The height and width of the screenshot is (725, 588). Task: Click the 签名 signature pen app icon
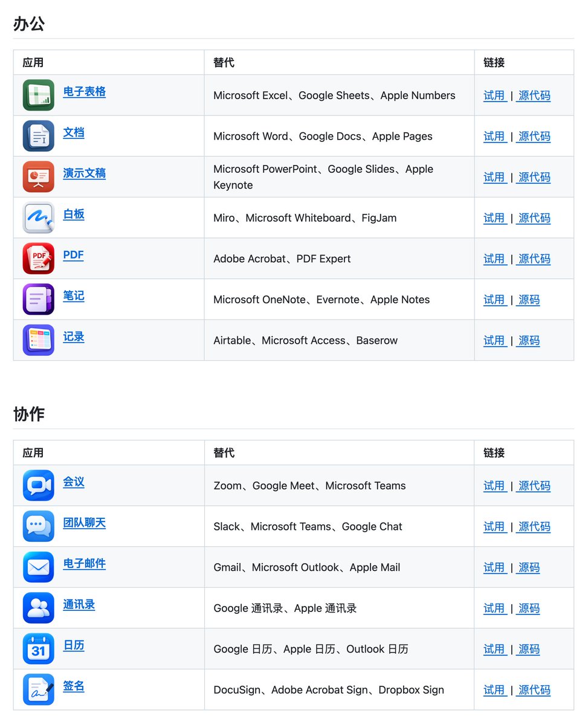[39, 689]
